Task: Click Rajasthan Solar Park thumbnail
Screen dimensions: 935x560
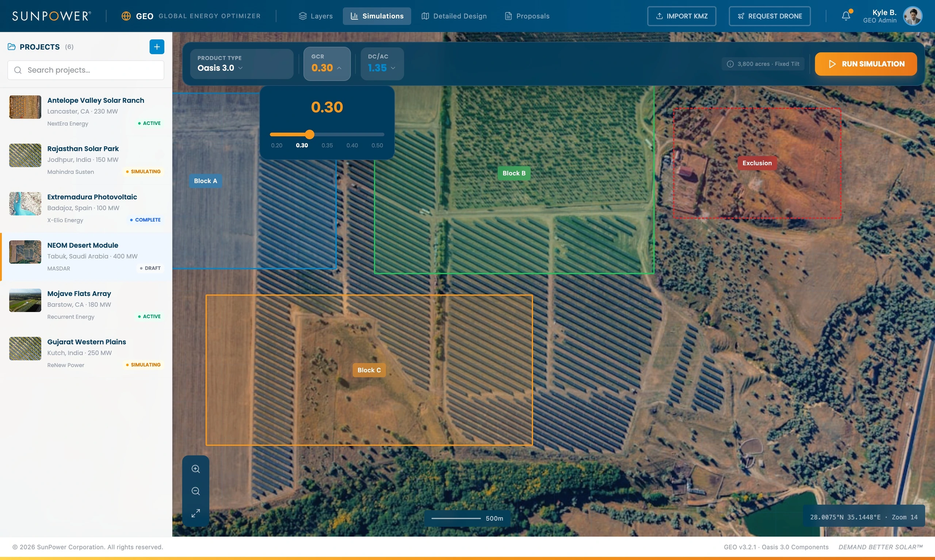Action: pyautogui.click(x=25, y=156)
